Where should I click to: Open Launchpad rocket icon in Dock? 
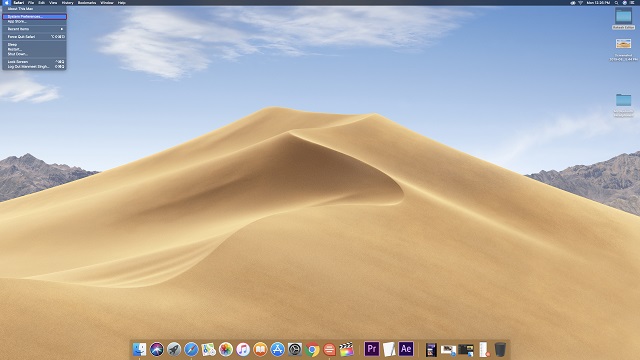[174, 349]
